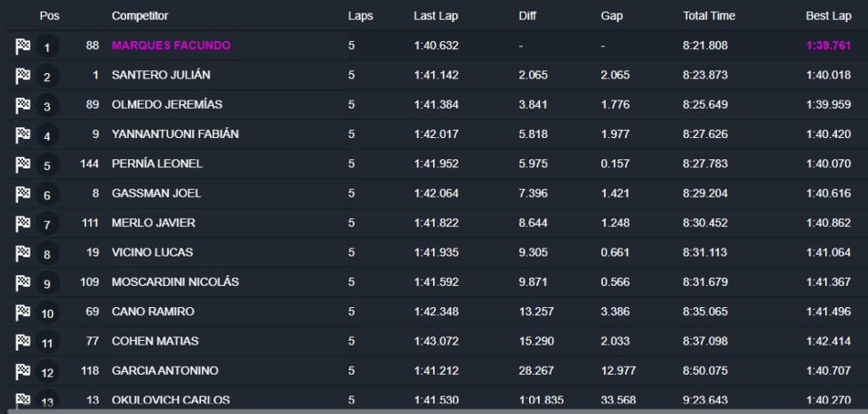Image resolution: width=868 pixels, height=414 pixels.
Task: Click checkered flag icon in Moscardini Nicolás row
Action: pos(23,283)
